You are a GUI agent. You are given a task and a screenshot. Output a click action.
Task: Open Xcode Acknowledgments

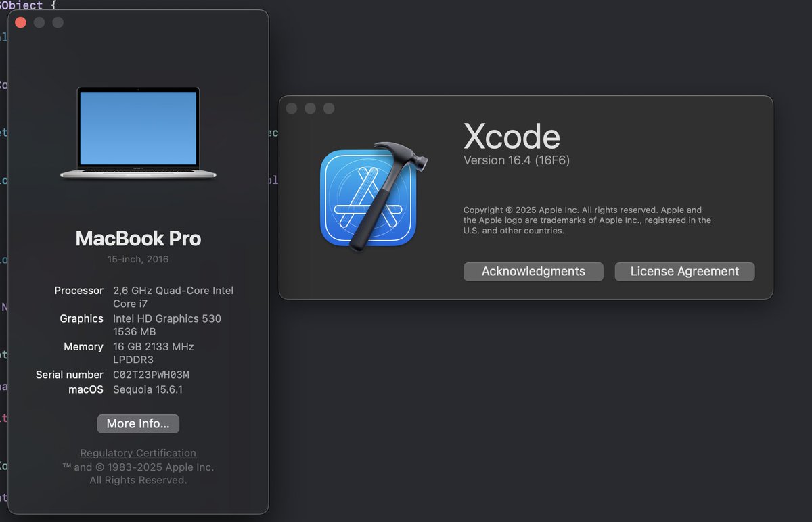[x=533, y=272]
